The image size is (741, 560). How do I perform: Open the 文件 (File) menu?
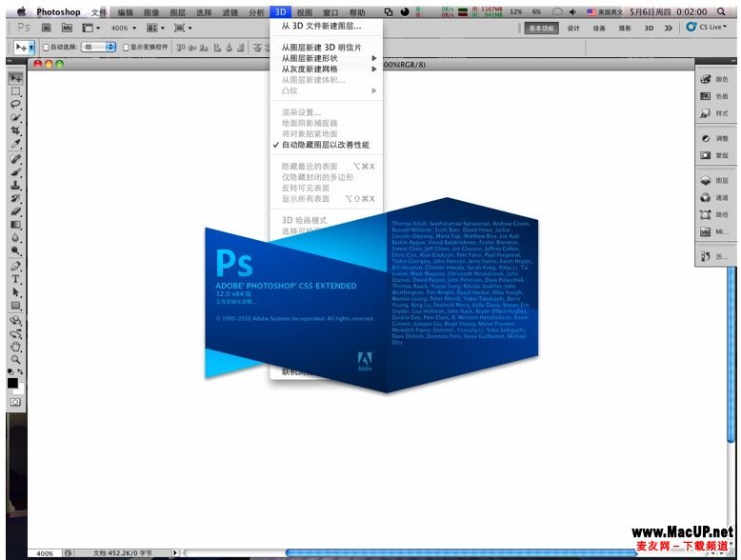tap(98, 12)
